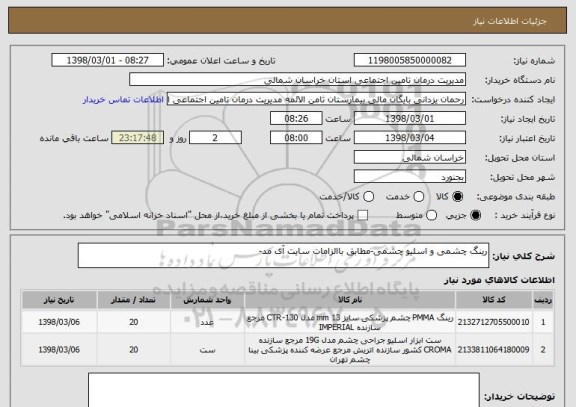576x407 pixels.
Task: Click the نام دستگاه خریدار field
Action: (x=298, y=80)
